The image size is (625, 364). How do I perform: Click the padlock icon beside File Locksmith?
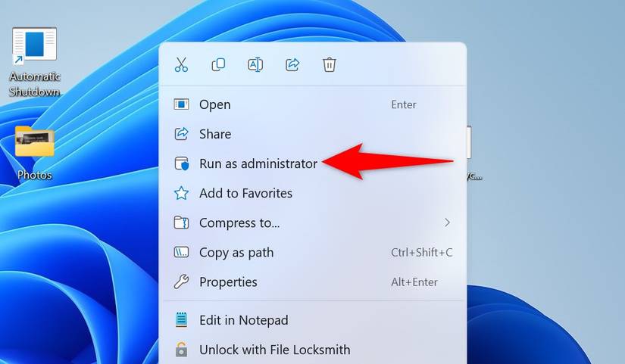point(181,350)
